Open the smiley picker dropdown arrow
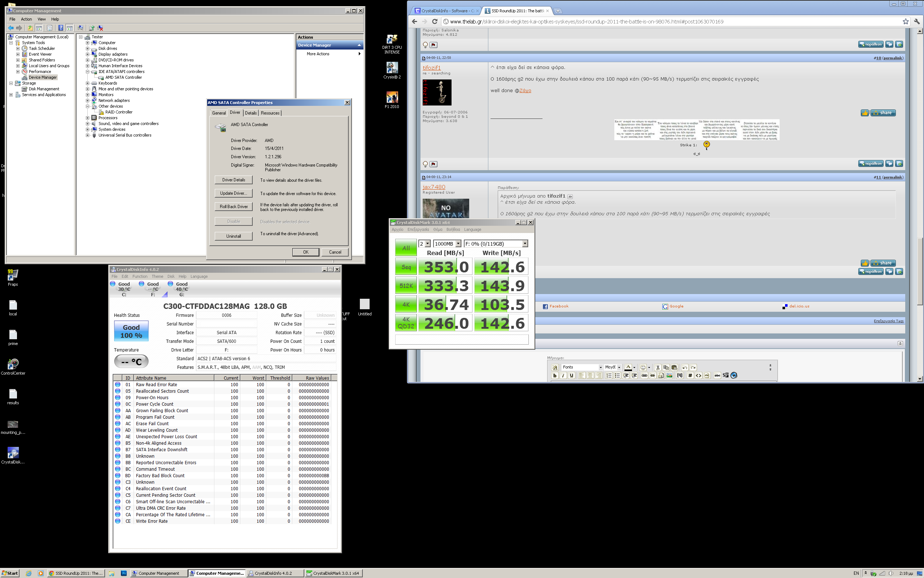Viewport: 924px width, 578px height. click(x=649, y=367)
